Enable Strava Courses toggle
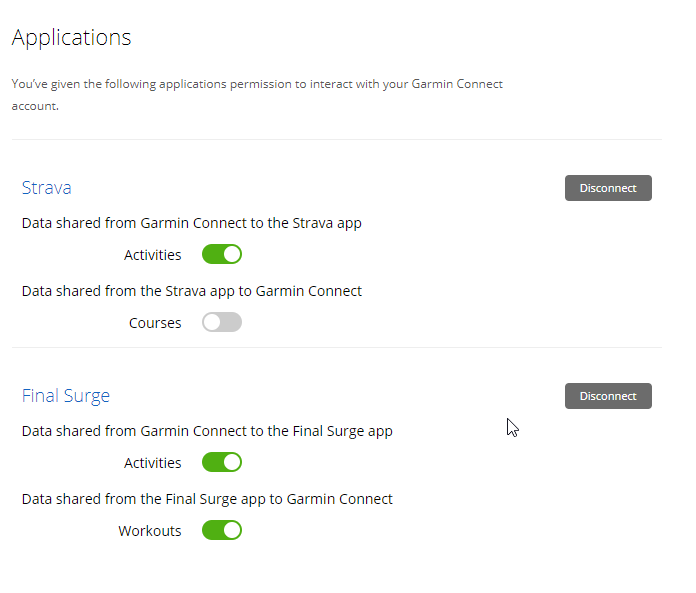Image resolution: width=696 pixels, height=593 pixels. [221, 322]
